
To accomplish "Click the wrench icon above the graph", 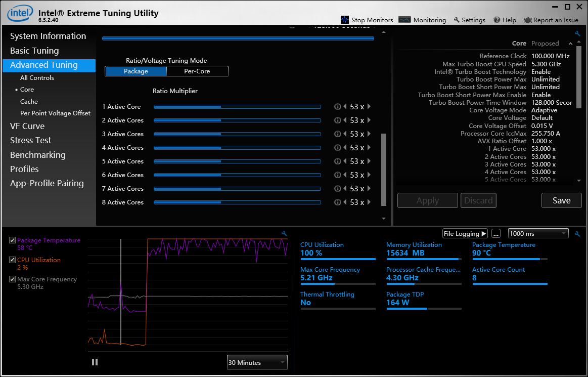I will (x=284, y=234).
